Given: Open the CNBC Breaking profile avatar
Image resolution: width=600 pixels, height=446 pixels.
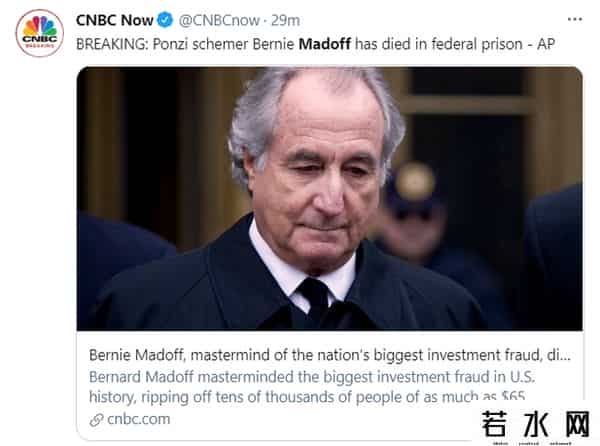Looking at the screenshot, I should pyautogui.click(x=40, y=33).
